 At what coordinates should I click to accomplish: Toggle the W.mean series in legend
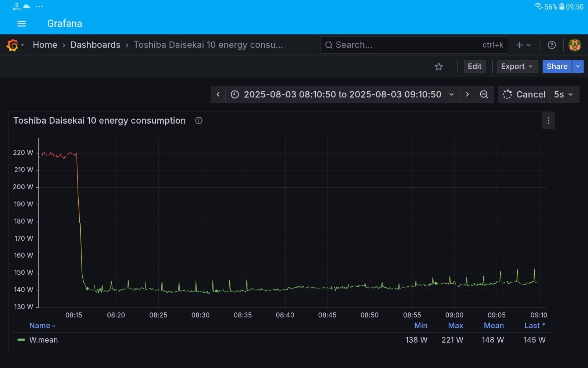[43, 340]
